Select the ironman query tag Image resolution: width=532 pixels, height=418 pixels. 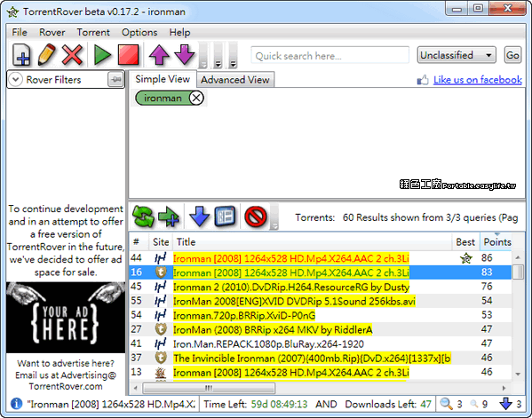tap(163, 98)
